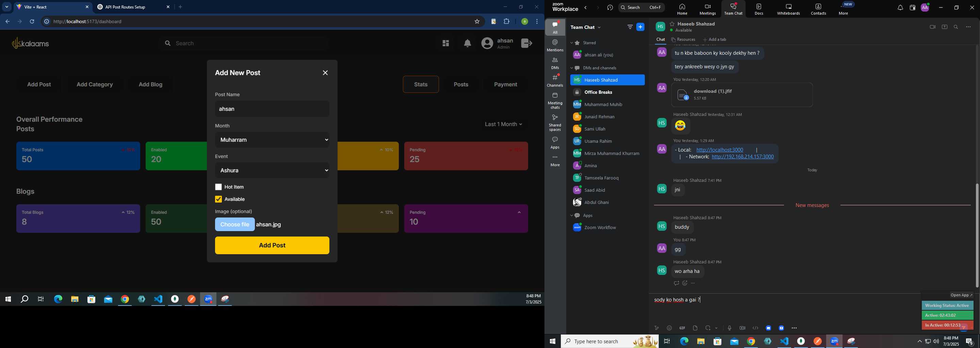The height and width of the screenshot is (348, 980).
Task: Open Apps in Zoom sidebar
Action: point(555,143)
